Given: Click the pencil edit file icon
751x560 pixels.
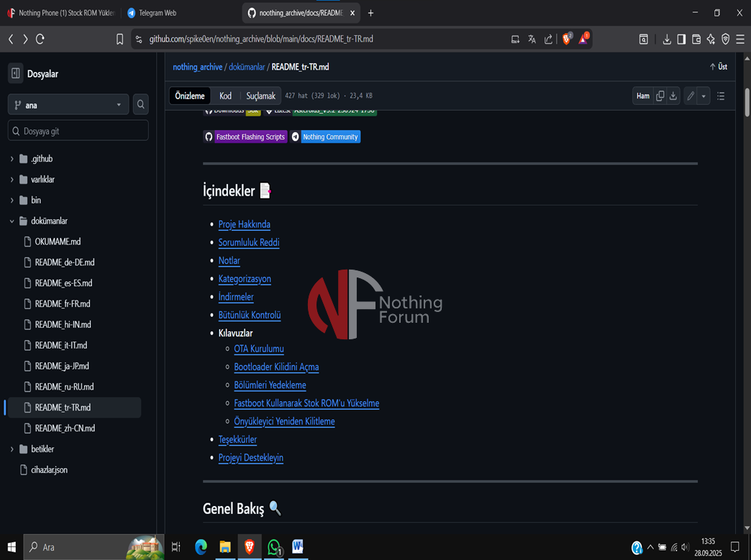Looking at the screenshot, I should click(690, 96).
